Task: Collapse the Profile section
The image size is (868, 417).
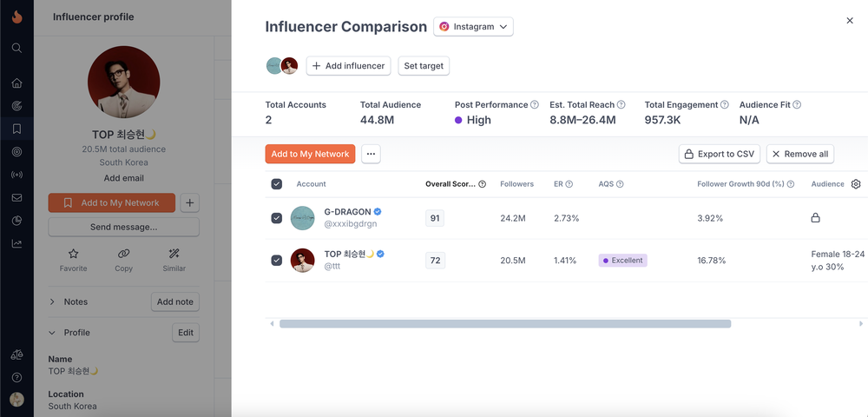Action: (53, 333)
